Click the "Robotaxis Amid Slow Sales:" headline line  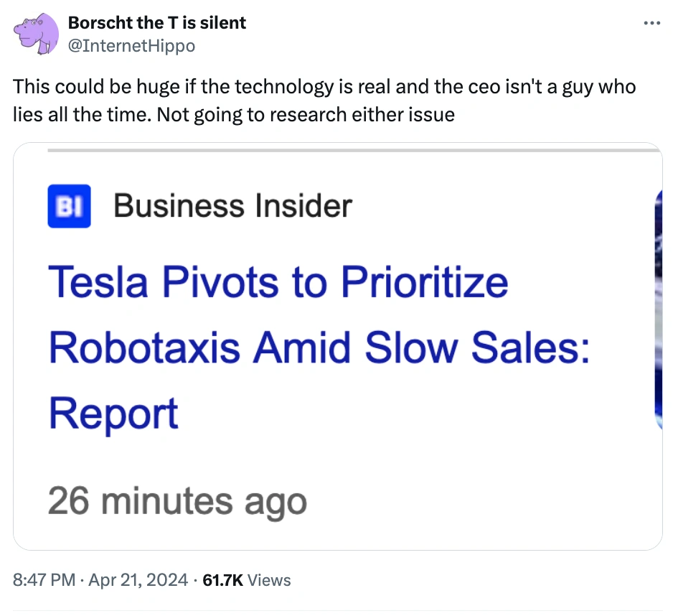(319, 347)
